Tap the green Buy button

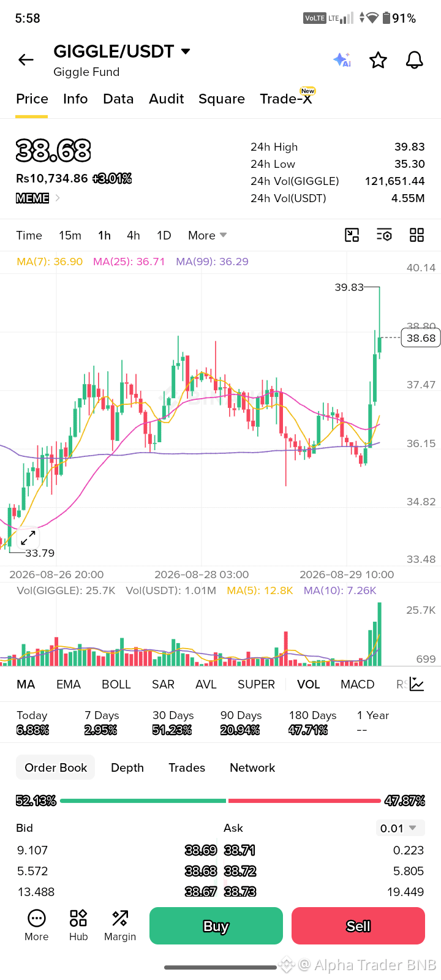pyautogui.click(x=216, y=925)
